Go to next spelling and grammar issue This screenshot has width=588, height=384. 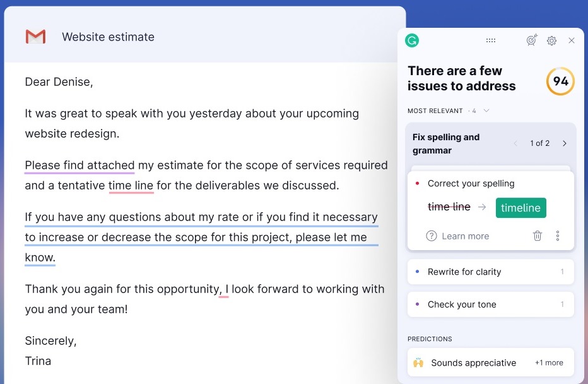point(564,143)
